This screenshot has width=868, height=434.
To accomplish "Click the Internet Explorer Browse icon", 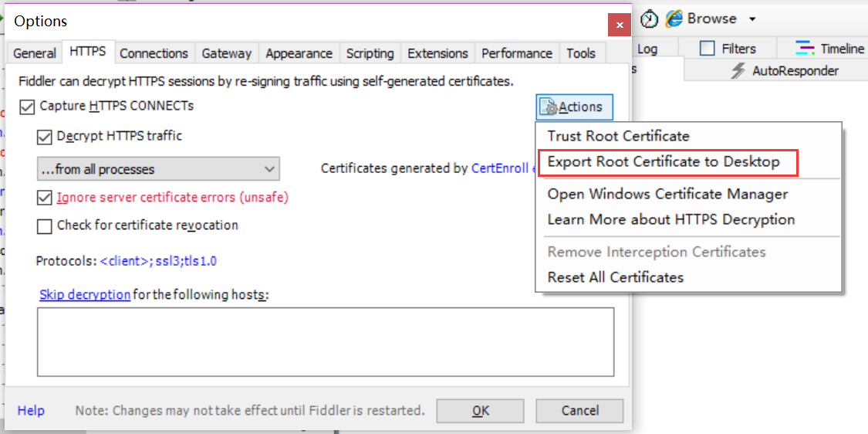I will click(674, 19).
